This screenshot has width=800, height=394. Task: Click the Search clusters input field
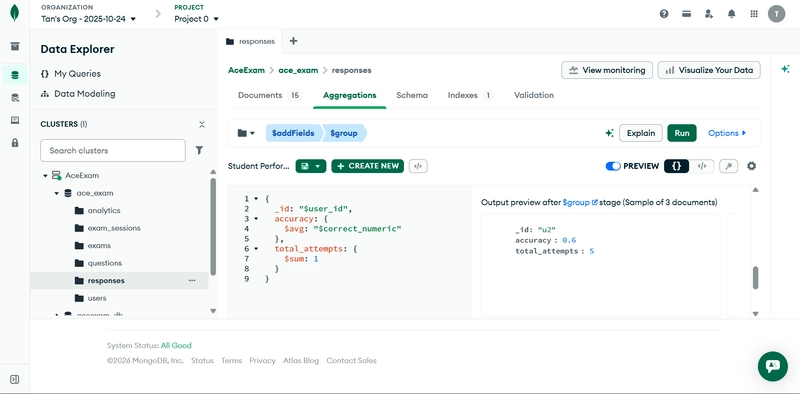[113, 151]
